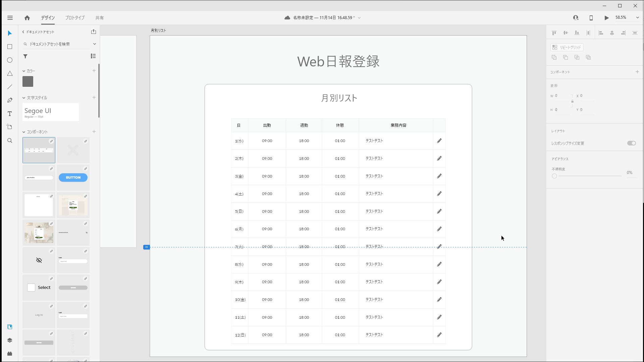Viewport: 644px width, 362px height.
Task: Select the Pen tool
Action: pos(10,100)
